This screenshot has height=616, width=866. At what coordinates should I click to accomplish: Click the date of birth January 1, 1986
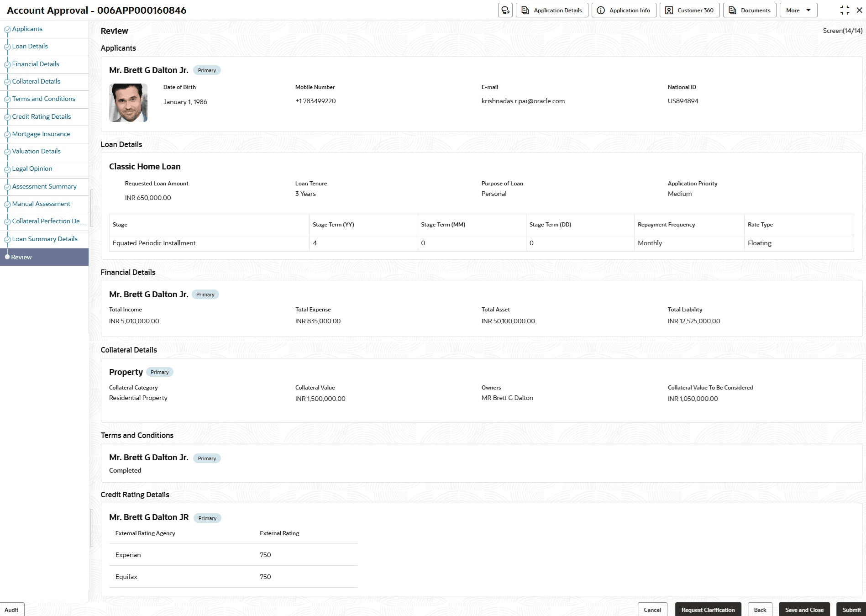[185, 102]
